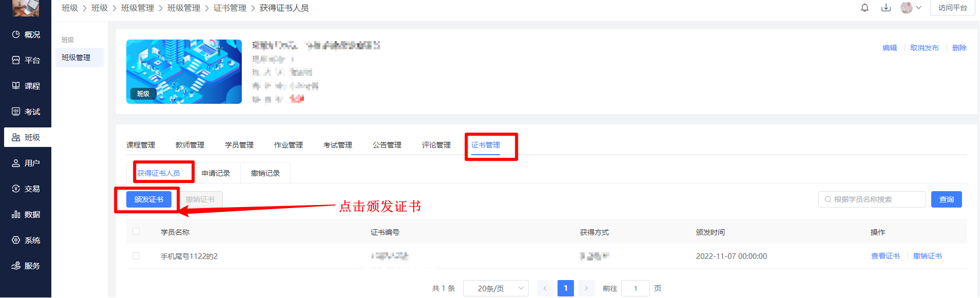Toggle the select-all checkbox in table header
Image resolution: width=980 pixels, height=298 pixels.
pos(136,232)
